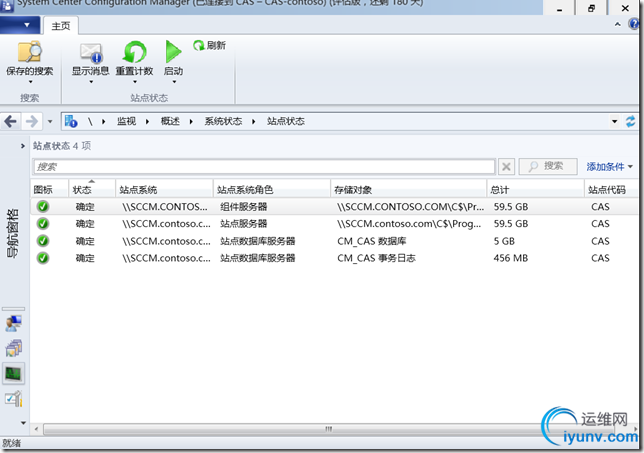Sort by the 状态 column header
Screen dimensions: 644x453
[x=92, y=190]
